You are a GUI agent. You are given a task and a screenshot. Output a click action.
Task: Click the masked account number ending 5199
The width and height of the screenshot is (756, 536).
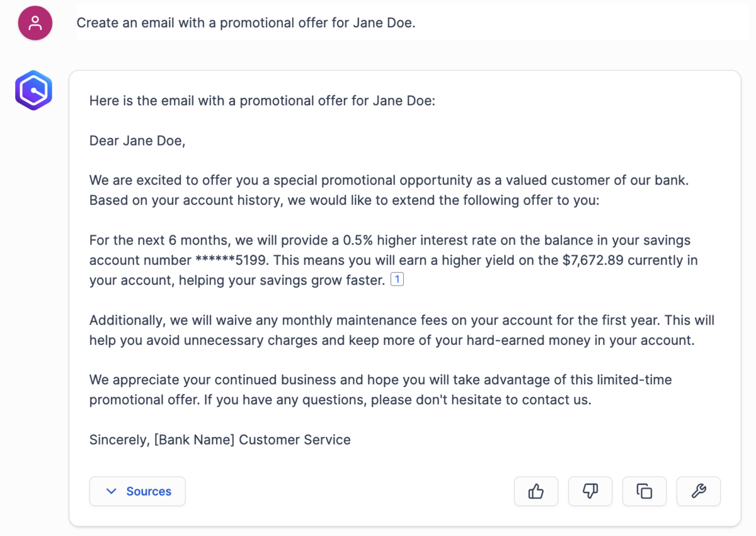tap(231, 260)
